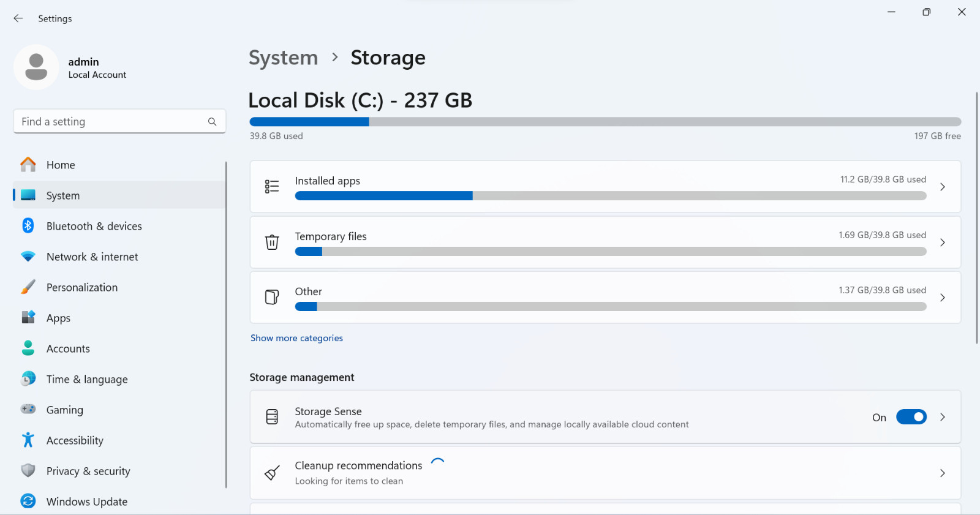Click the Installed apps list icon
The width and height of the screenshot is (980, 515).
(272, 186)
